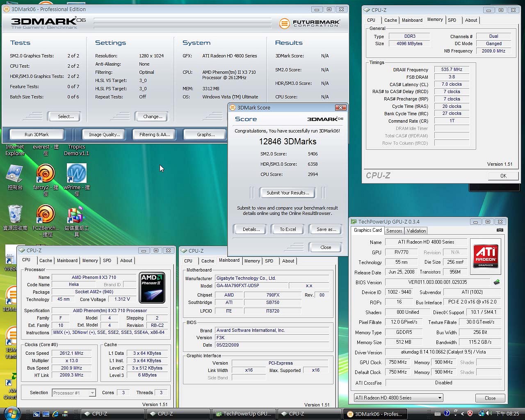The width and height of the screenshot is (525, 420).
Task: Open the Tropics Demo v1.1 desktop shortcut
Action: (x=76, y=150)
